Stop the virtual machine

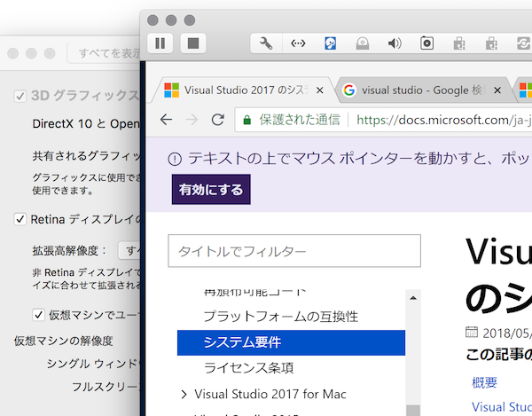point(193,43)
